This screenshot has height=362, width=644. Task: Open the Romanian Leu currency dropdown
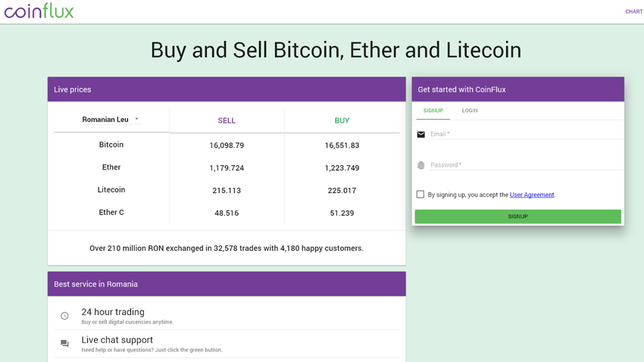click(111, 120)
